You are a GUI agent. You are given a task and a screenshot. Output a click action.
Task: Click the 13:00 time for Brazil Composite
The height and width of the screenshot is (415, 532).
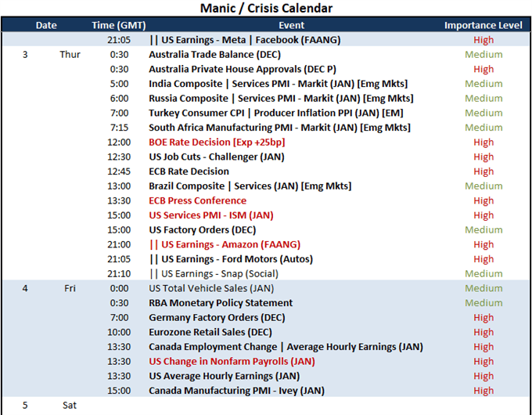point(119,186)
